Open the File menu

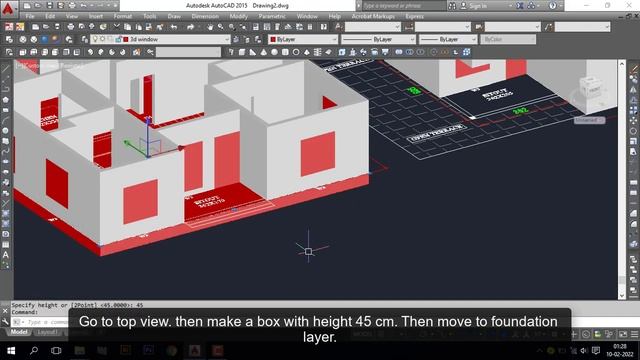click(x=30, y=16)
